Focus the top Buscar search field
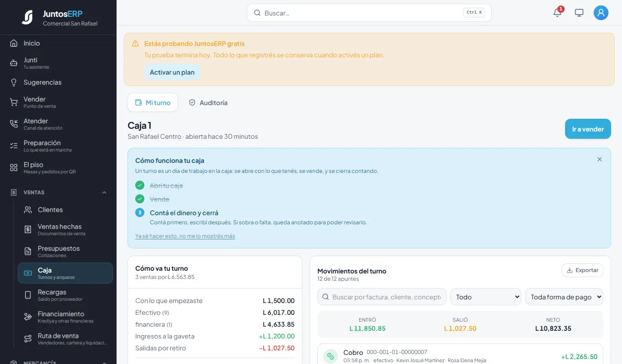The height and width of the screenshot is (364, 622). (369, 13)
